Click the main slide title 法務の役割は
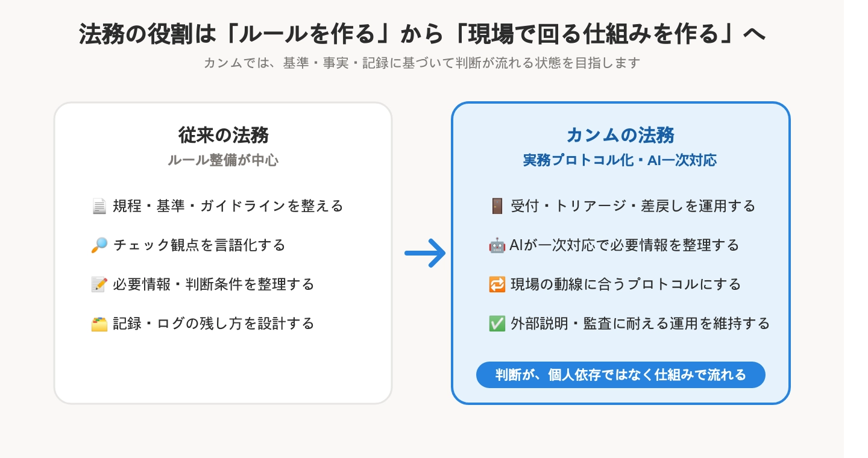Image resolution: width=868 pixels, height=458 pixels. click(422, 34)
